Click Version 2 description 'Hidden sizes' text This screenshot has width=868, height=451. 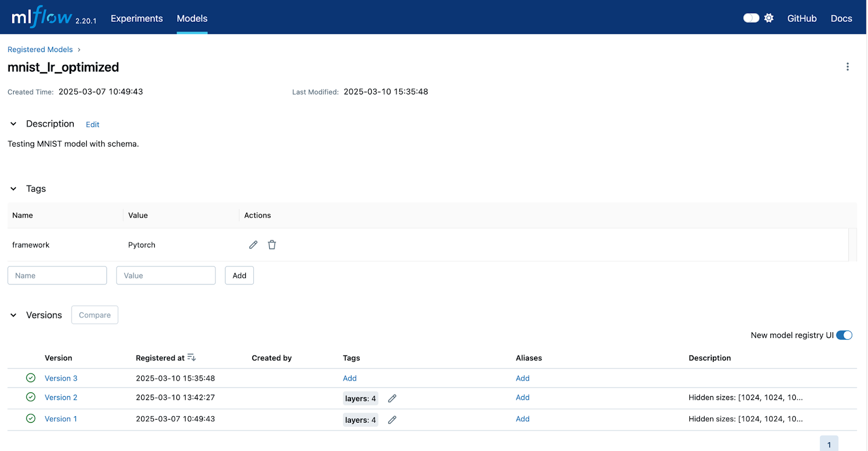pos(745,397)
